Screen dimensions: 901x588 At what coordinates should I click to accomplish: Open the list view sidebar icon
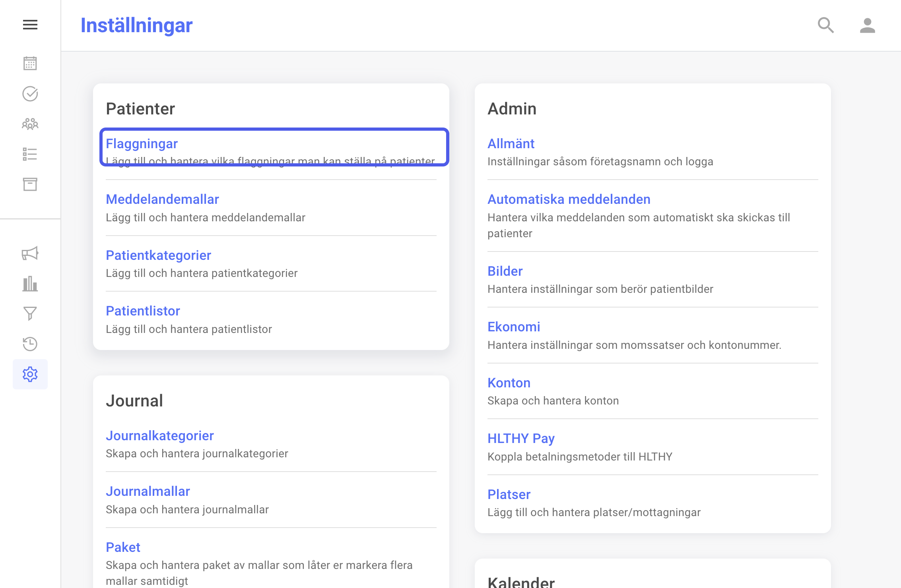click(x=30, y=154)
